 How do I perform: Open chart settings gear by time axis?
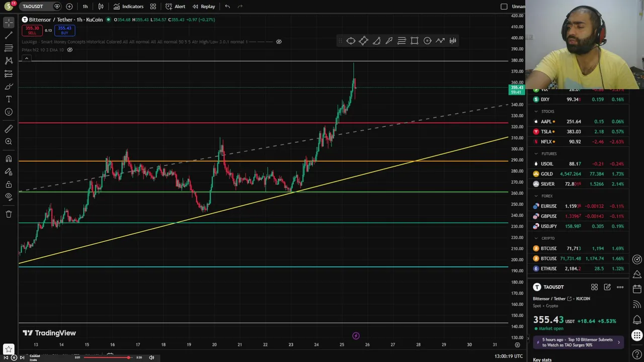coord(517,345)
